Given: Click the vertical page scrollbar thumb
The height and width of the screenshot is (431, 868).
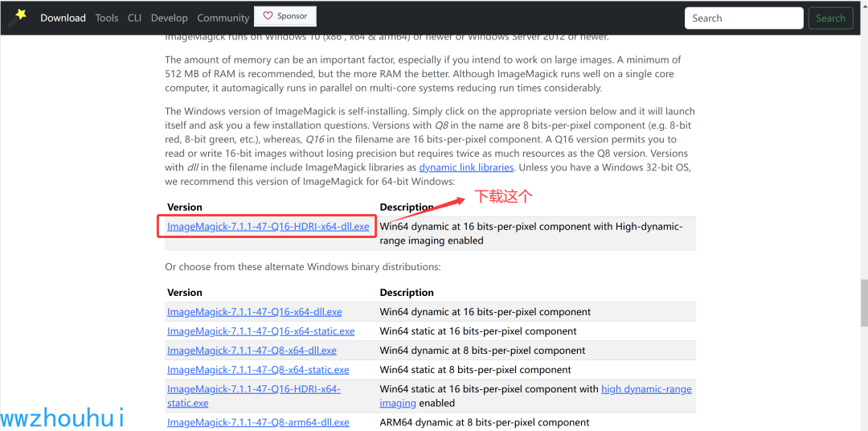Looking at the screenshot, I should coord(863,304).
